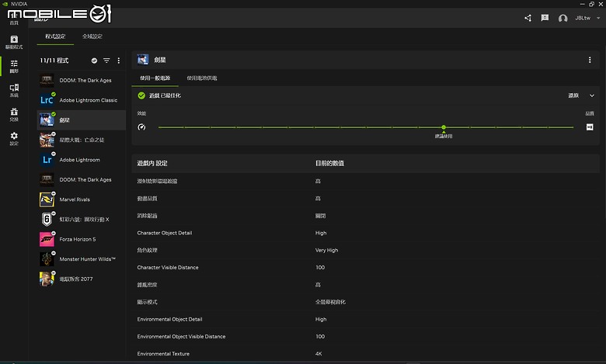Click the HQ quality icon by slider
The image size is (606, 364).
(x=590, y=127)
